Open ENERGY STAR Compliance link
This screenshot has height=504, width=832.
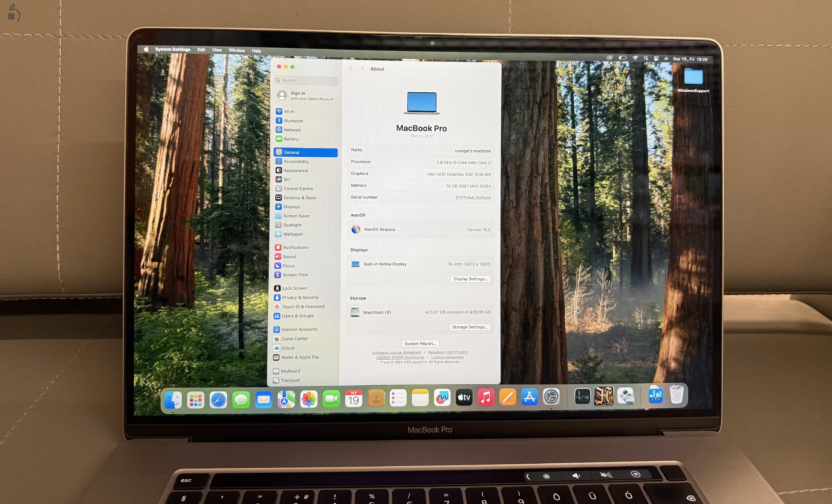[400, 357]
